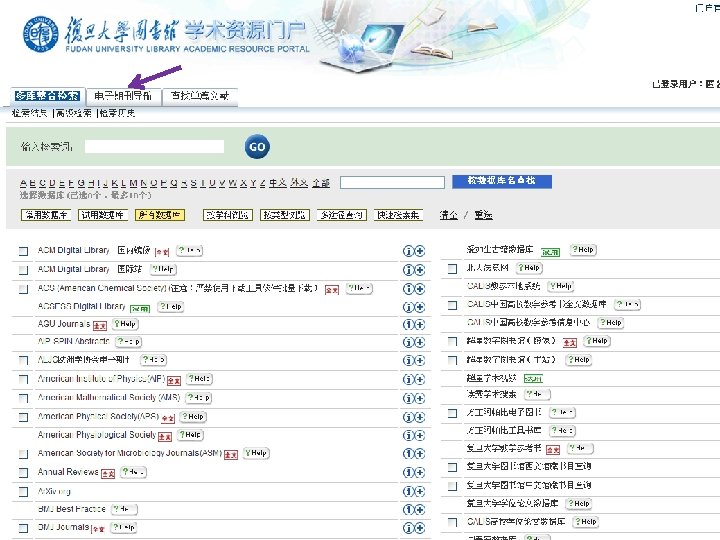720x540 pixels.
Task: Info icon for American Mathematical Society
Action: point(408,398)
